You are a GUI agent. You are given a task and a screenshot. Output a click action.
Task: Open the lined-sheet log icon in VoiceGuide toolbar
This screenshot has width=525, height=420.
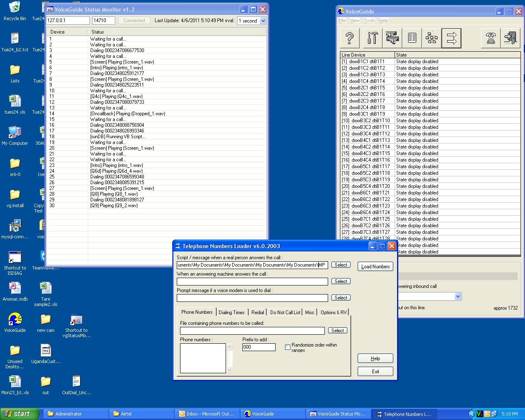point(412,38)
